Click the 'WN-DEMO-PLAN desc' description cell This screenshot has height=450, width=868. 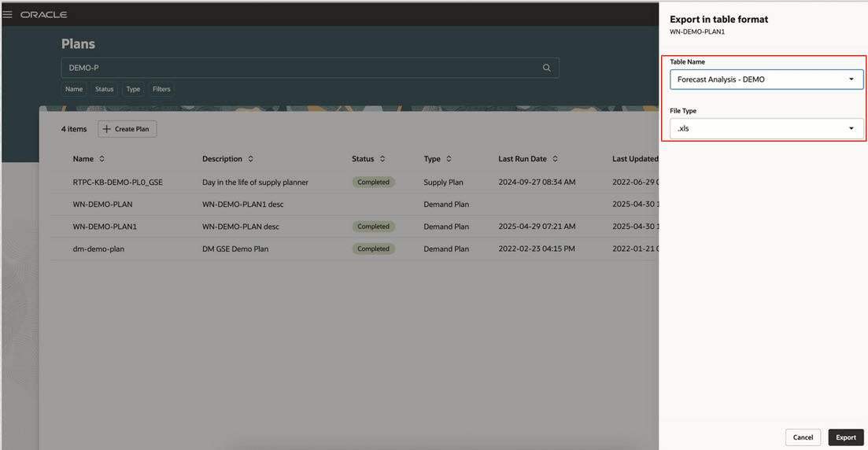[240, 227]
